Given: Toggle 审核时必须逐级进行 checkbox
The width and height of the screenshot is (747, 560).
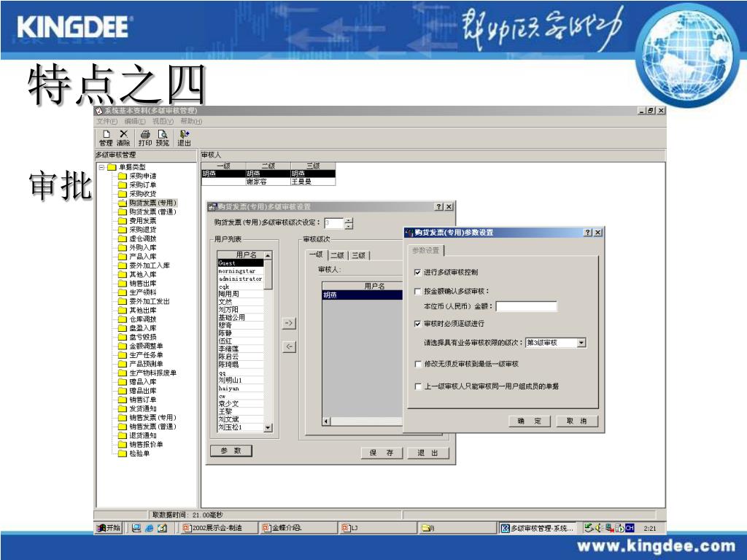Looking at the screenshot, I should [418, 324].
